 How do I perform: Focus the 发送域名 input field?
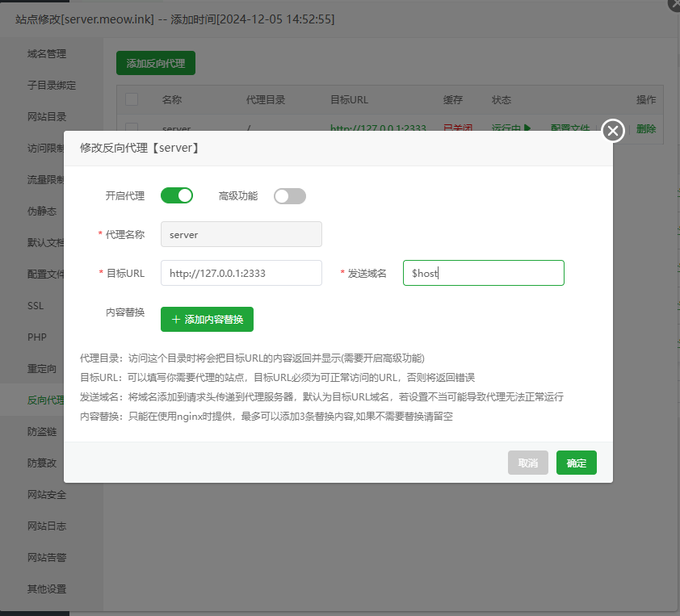tap(483, 273)
